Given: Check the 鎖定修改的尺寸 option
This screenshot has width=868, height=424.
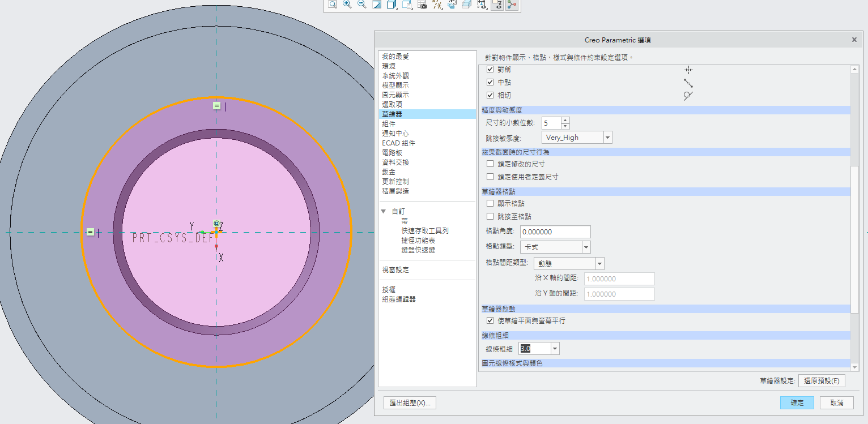Looking at the screenshot, I should click(491, 164).
